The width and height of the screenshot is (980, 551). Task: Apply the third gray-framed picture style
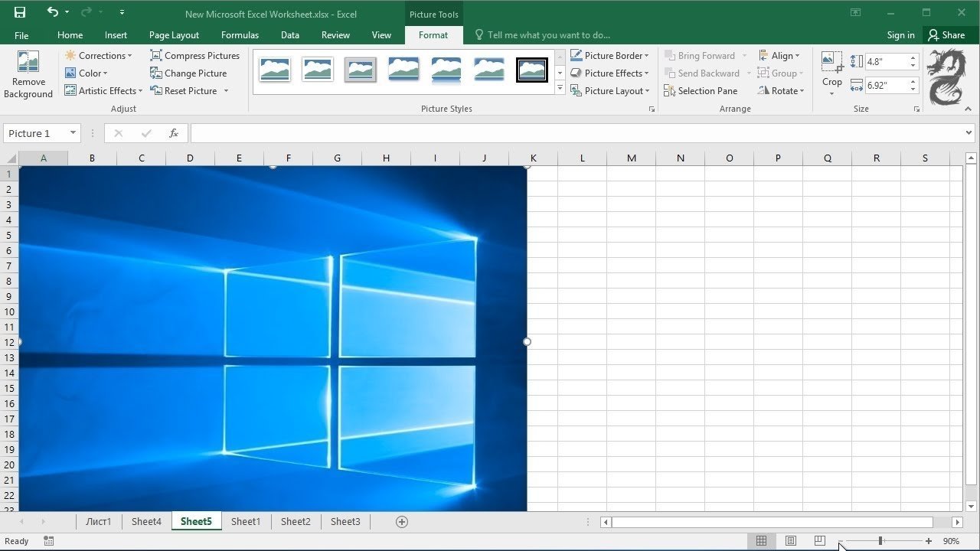360,70
